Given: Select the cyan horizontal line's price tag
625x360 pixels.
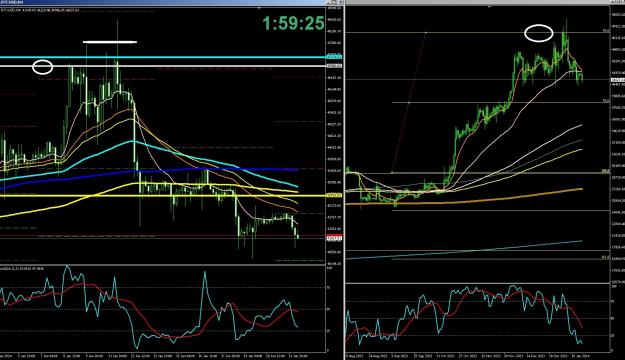Looking at the screenshot, I should (x=334, y=57).
